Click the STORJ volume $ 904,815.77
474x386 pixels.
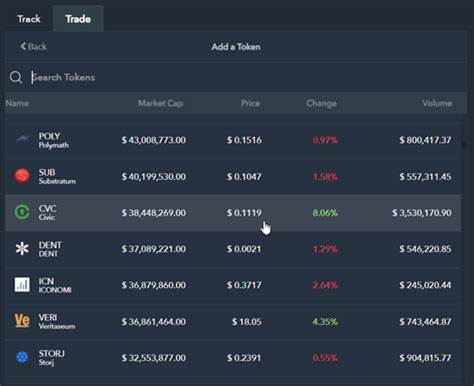[x=426, y=358]
